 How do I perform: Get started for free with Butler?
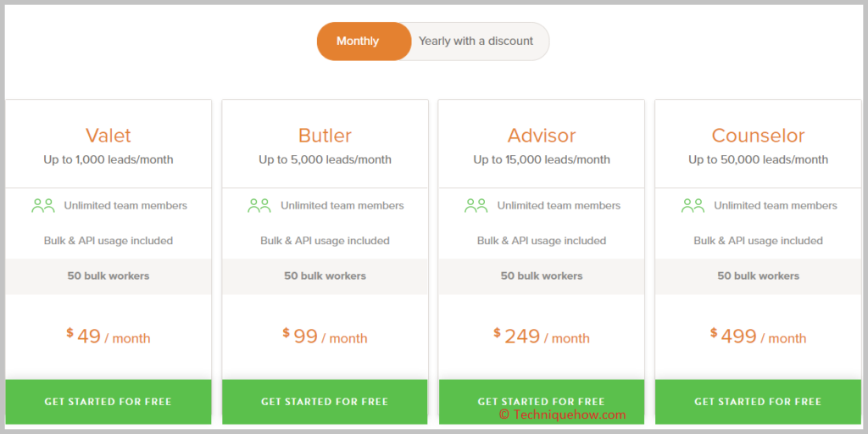coord(325,402)
